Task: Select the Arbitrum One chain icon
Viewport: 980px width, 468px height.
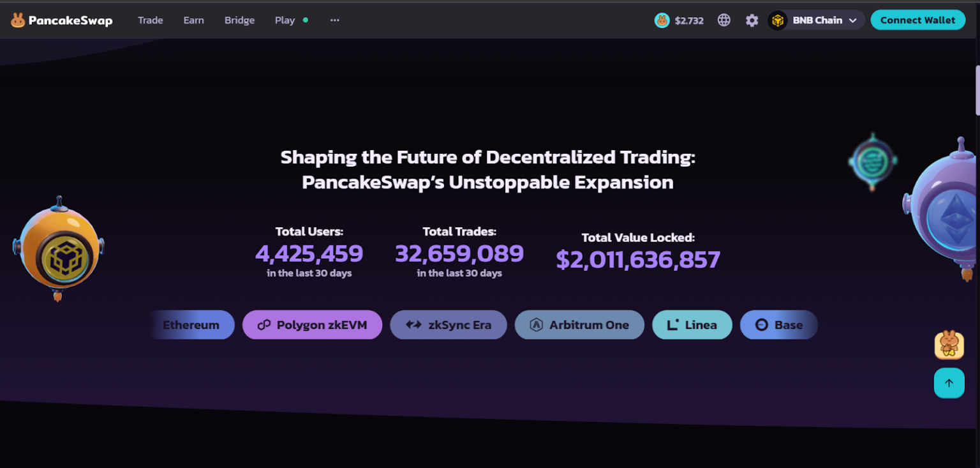Action: pyautogui.click(x=536, y=325)
